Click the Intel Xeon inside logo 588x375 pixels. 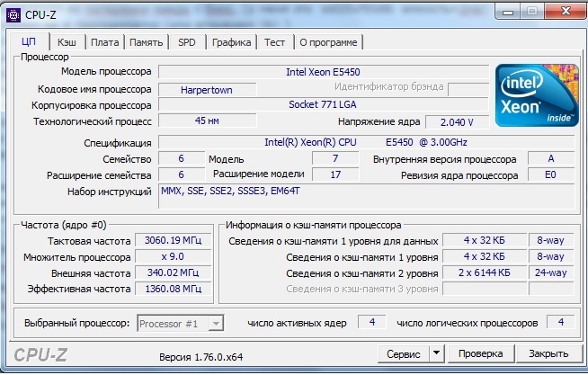[x=537, y=95]
